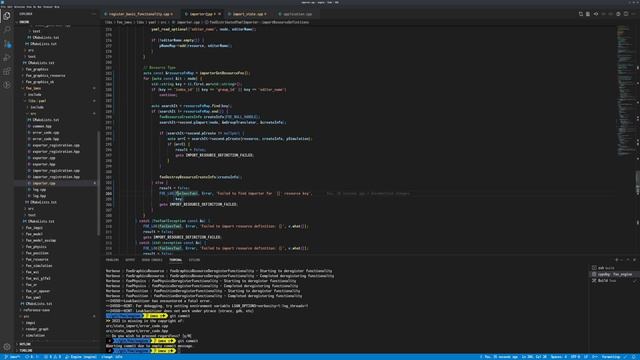Image resolution: width=640 pixels, height=360 pixels.
Task: Open the Extensions view
Action: click(7, 71)
